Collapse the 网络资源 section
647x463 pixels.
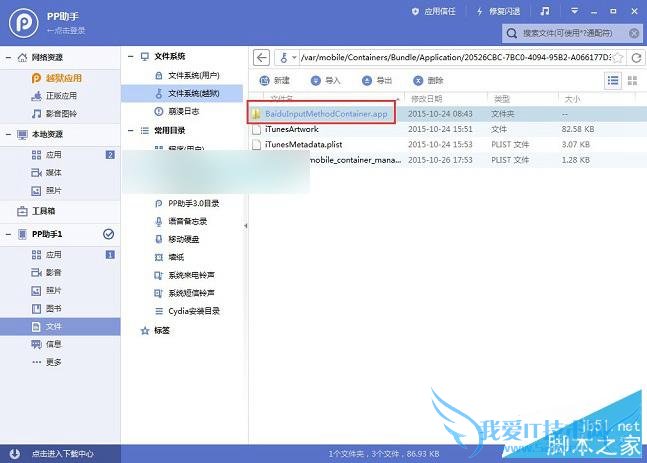click(8, 57)
